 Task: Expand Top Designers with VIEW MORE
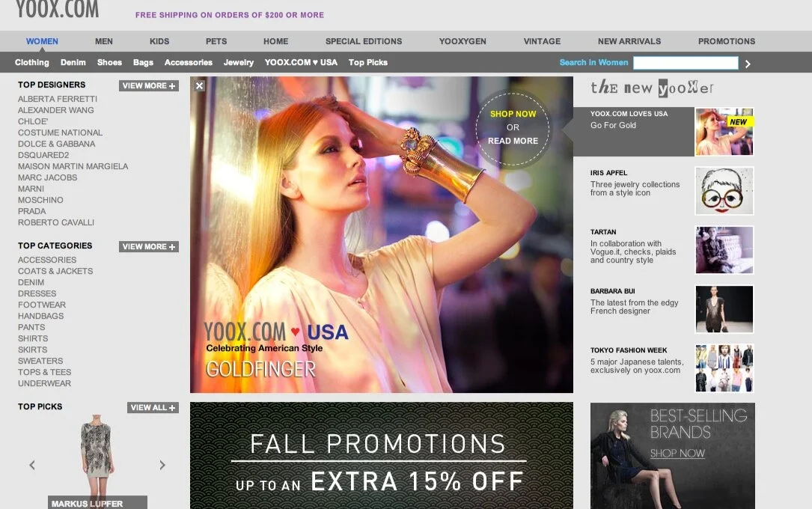[x=148, y=85]
